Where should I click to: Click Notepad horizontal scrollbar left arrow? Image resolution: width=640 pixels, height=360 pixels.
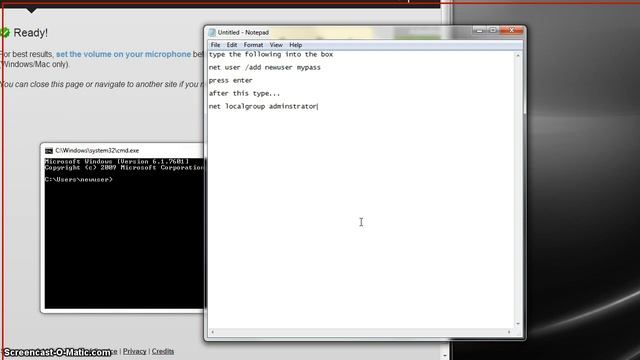tap(212, 332)
